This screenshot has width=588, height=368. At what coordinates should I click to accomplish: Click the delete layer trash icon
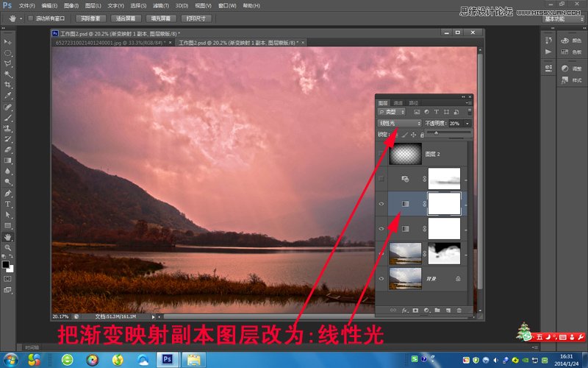pyautogui.click(x=459, y=311)
